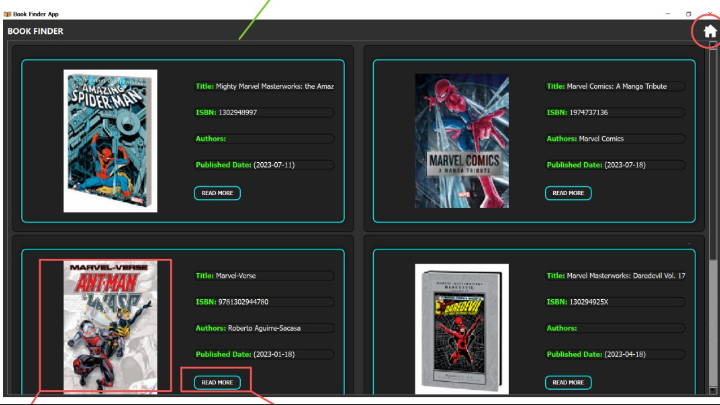This screenshot has height=405, width=720.
Task: Click the empty Authors field of Daredevil Vol. 17
Action: coord(615,328)
